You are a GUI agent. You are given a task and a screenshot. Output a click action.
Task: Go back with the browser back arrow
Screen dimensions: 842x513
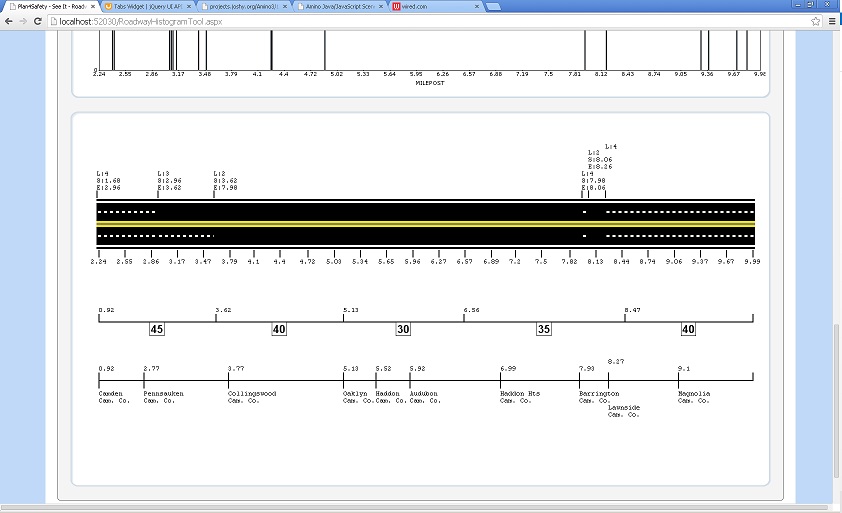tap(9, 21)
